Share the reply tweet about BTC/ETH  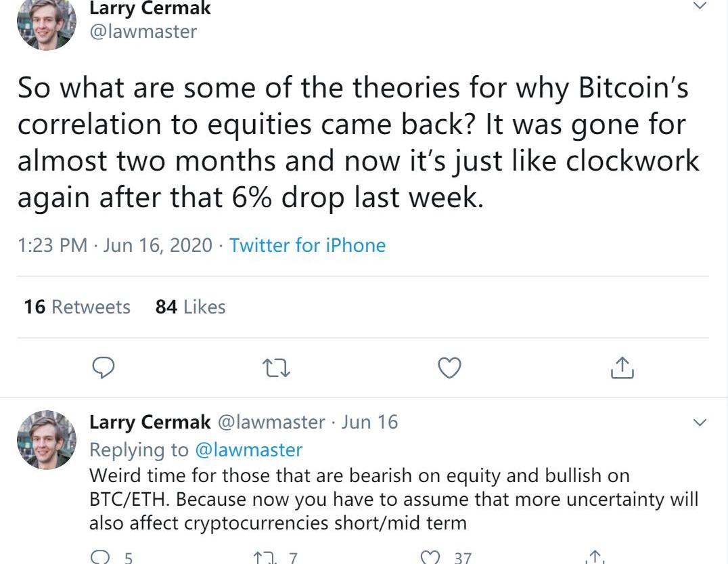594,557
